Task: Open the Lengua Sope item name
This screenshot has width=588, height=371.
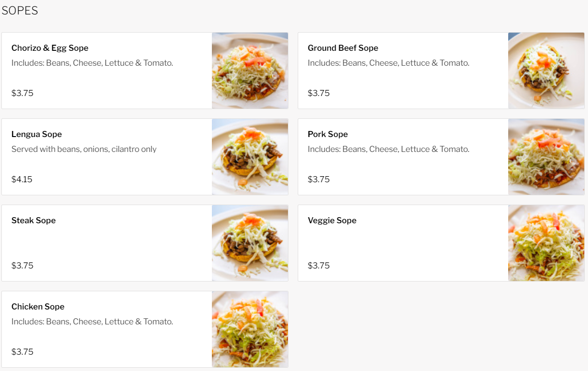Action: pyautogui.click(x=37, y=134)
